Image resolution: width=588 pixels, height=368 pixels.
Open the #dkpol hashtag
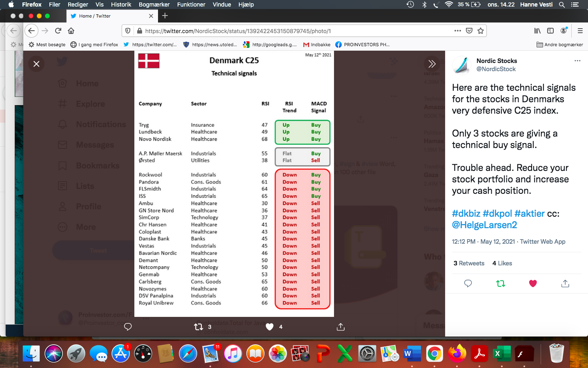[x=497, y=213]
